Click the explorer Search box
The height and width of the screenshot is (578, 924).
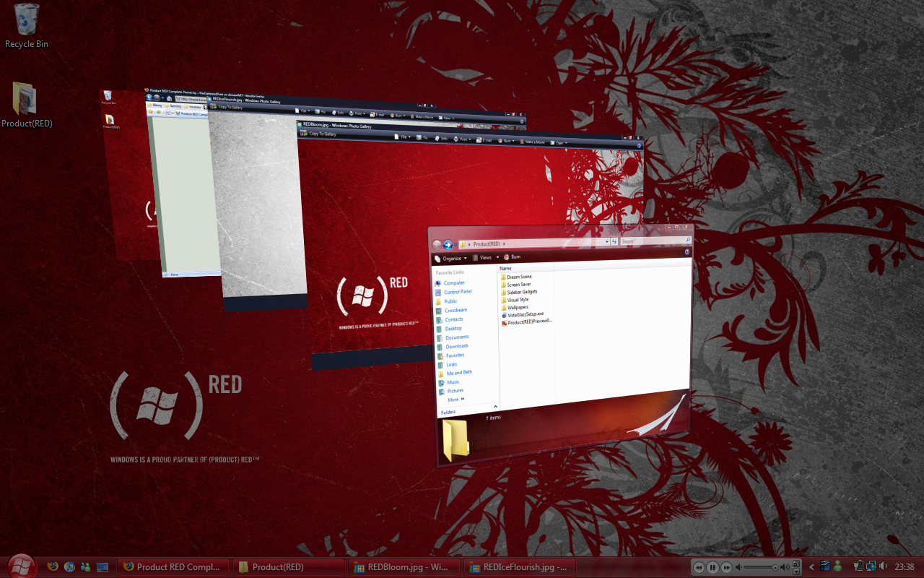click(655, 241)
